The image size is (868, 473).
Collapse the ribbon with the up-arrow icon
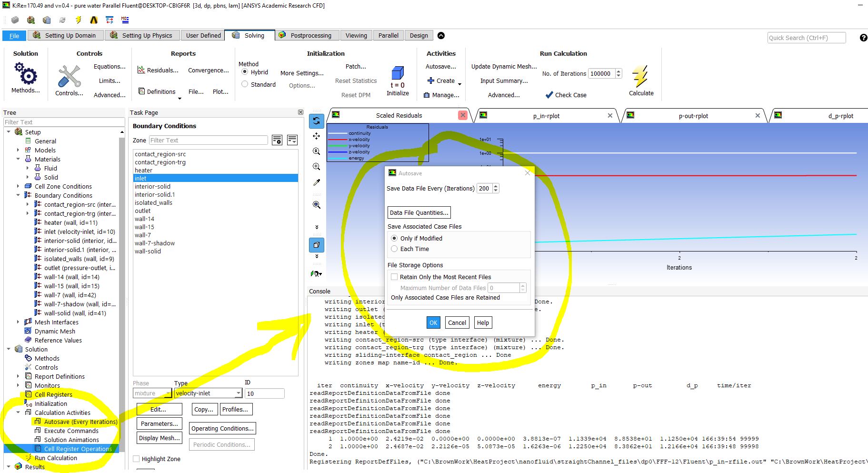coord(441,35)
